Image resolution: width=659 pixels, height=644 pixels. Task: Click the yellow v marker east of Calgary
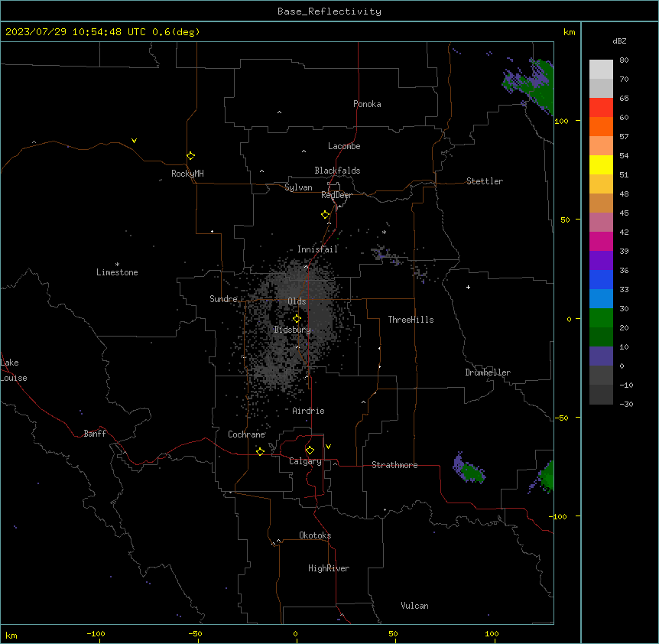coord(328,447)
